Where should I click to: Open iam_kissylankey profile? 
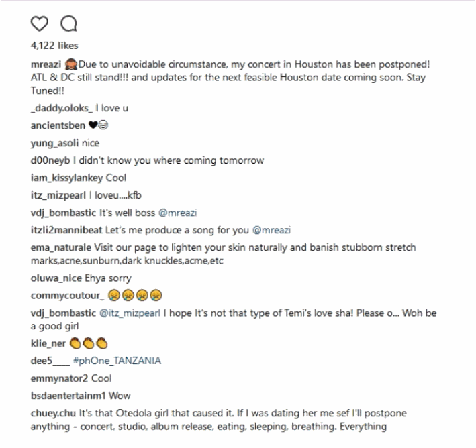(66, 178)
